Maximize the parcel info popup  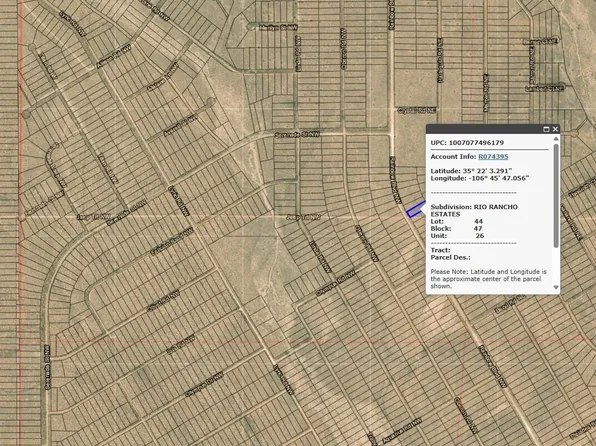tap(546, 129)
